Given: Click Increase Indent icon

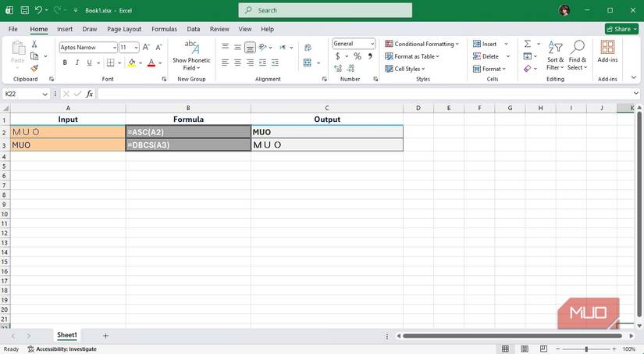Looking at the screenshot, I should click(275, 63).
